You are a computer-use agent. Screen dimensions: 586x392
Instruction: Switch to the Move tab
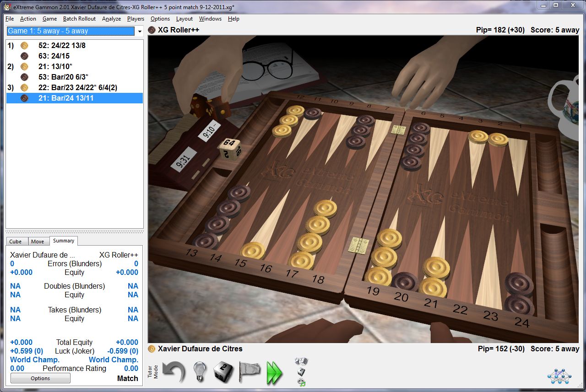pos(38,242)
